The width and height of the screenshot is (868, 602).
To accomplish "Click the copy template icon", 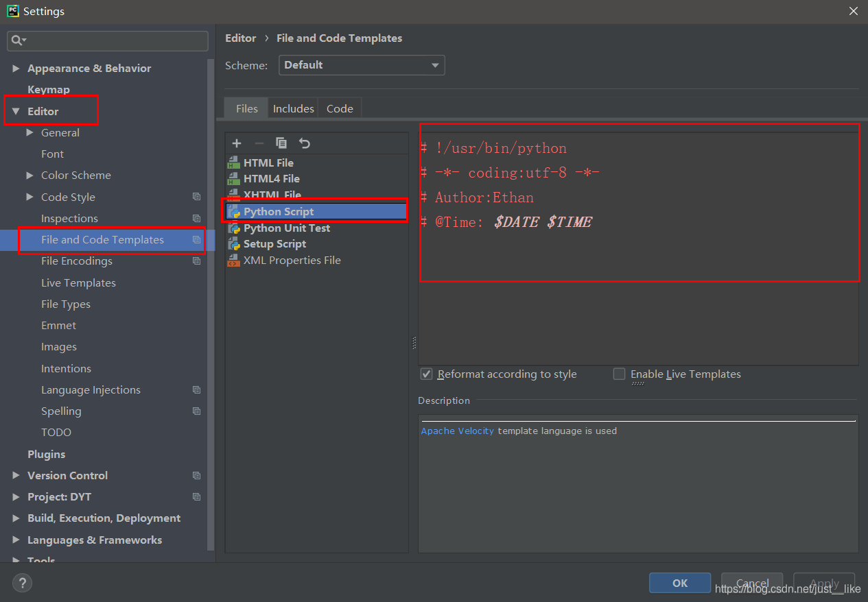I will 281,143.
